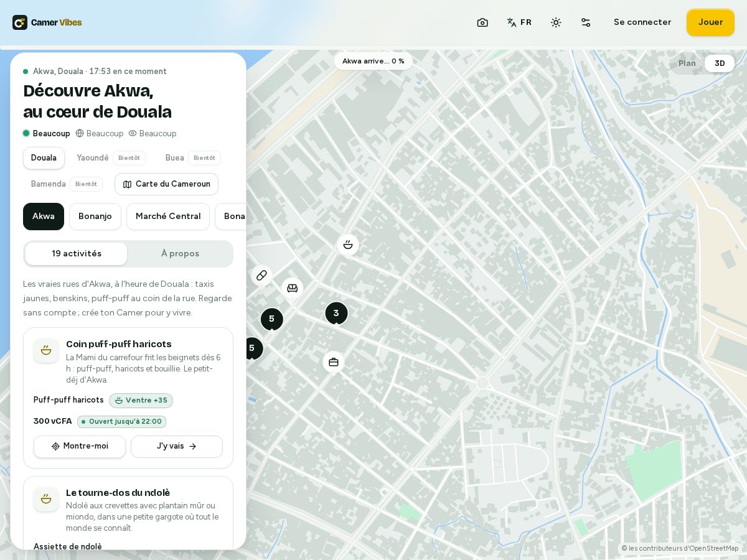Open the settings sliders icon
Viewport: 747px width, 560px height.
[586, 22]
